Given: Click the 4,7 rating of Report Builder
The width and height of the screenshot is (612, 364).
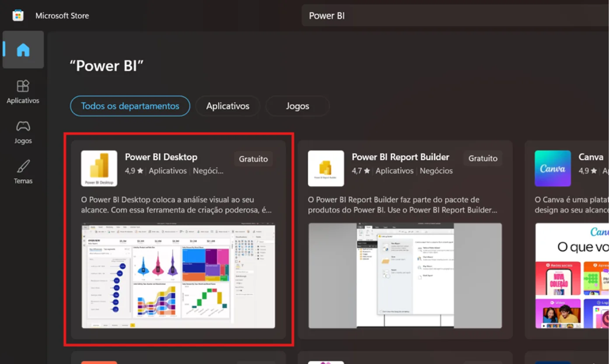Looking at the screenshot, I should pos(361,171).
